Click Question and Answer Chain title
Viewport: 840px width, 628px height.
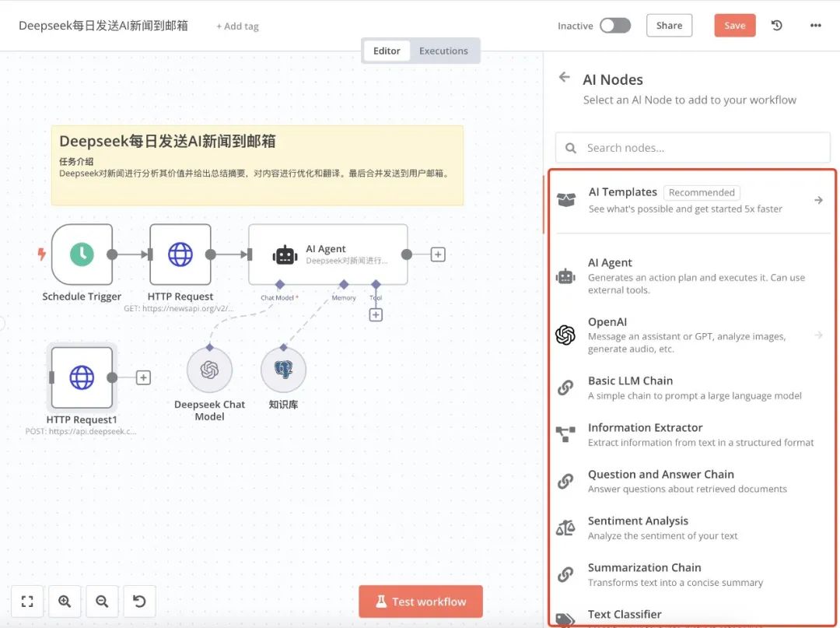point(660,474)
